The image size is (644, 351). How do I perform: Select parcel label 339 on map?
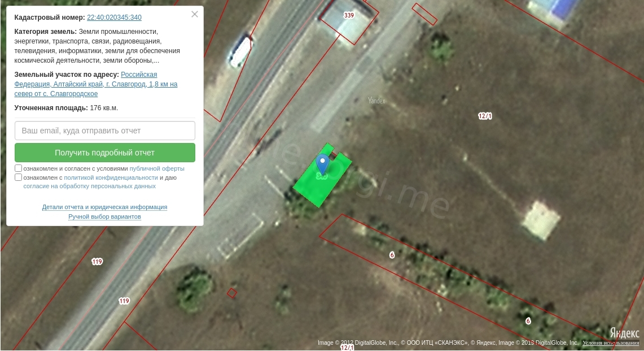click(x=349, y=15)
